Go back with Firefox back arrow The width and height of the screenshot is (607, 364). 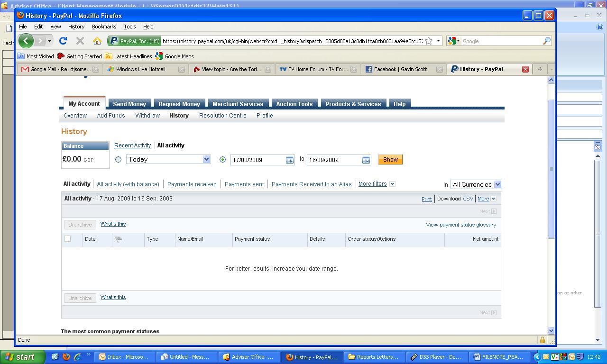[26, 41]
